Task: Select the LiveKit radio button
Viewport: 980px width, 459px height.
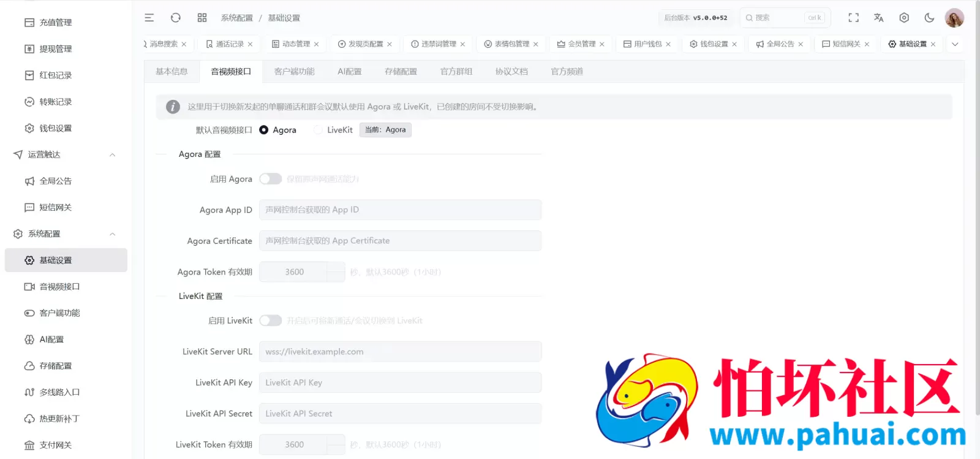Action: pos(318,130)
